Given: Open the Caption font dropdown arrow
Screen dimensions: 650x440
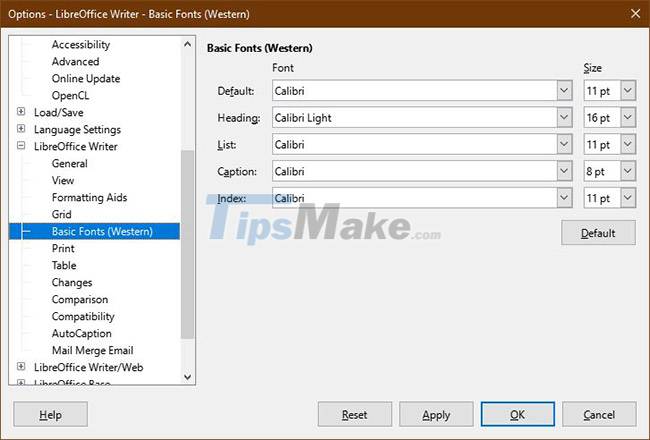Looking at the screenshot, I should [564, 171].
